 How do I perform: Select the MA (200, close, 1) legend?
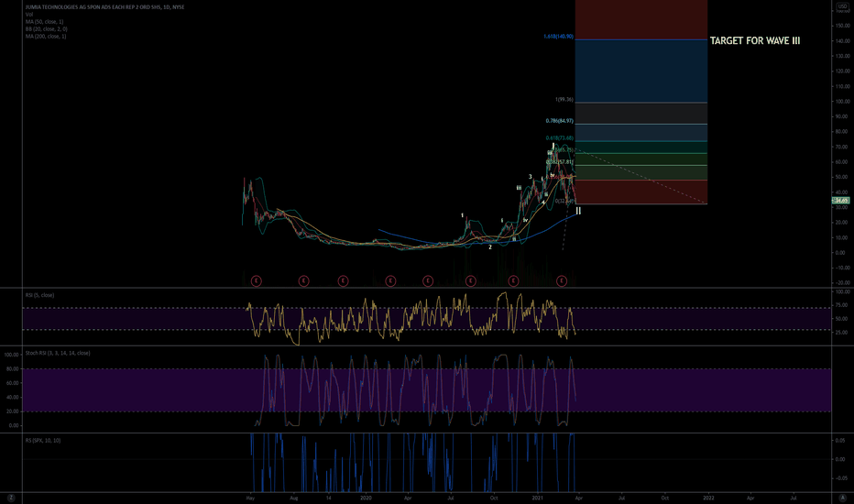point(46,36)
